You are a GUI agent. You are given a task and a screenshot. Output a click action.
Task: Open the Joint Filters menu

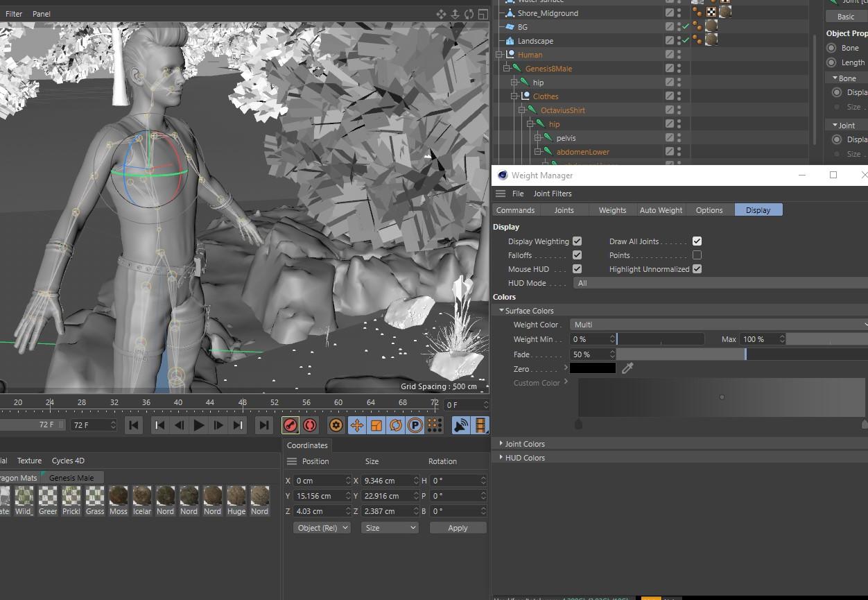tap(553, 194)
